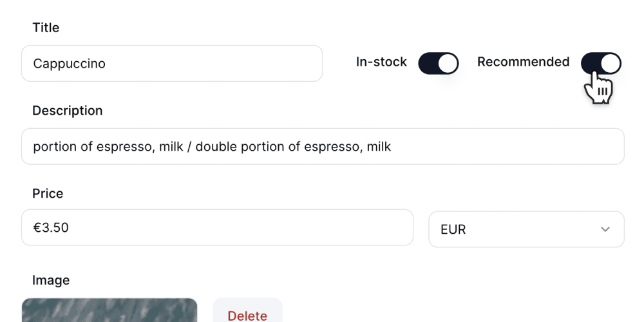Click the Image section label
The width and height of the screenshot is (644, 322).
point(51,280)
